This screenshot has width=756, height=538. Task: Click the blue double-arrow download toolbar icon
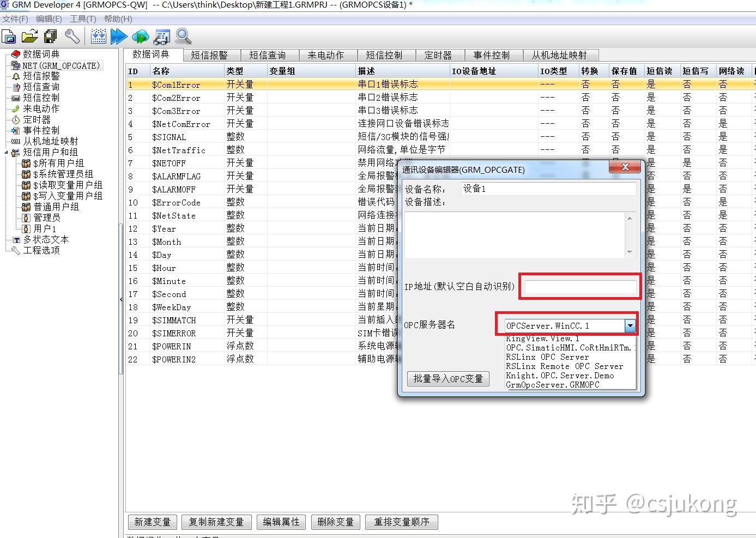click(119, 37)
